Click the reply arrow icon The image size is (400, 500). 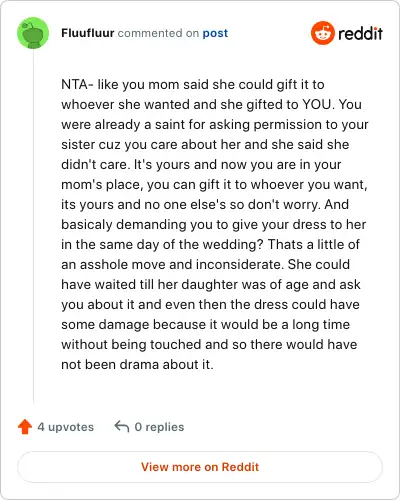[122, 426]
